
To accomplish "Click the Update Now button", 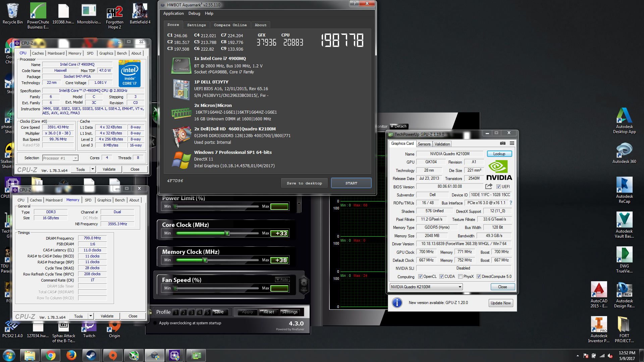I will coord(500,303).
